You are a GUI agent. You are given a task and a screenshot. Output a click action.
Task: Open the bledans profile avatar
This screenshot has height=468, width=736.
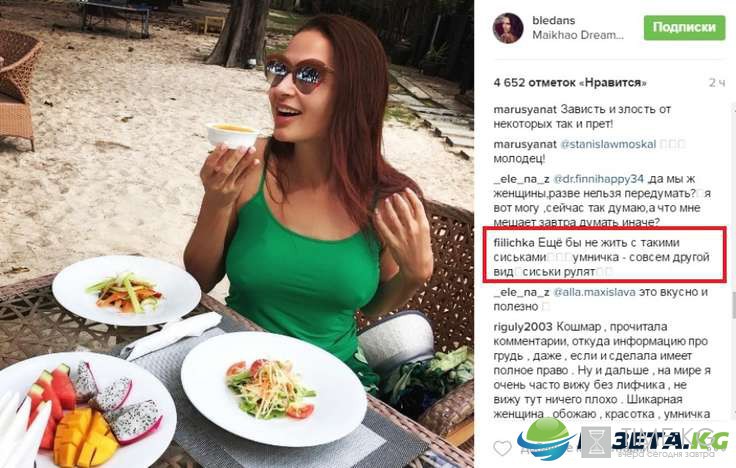click(508, 28)
